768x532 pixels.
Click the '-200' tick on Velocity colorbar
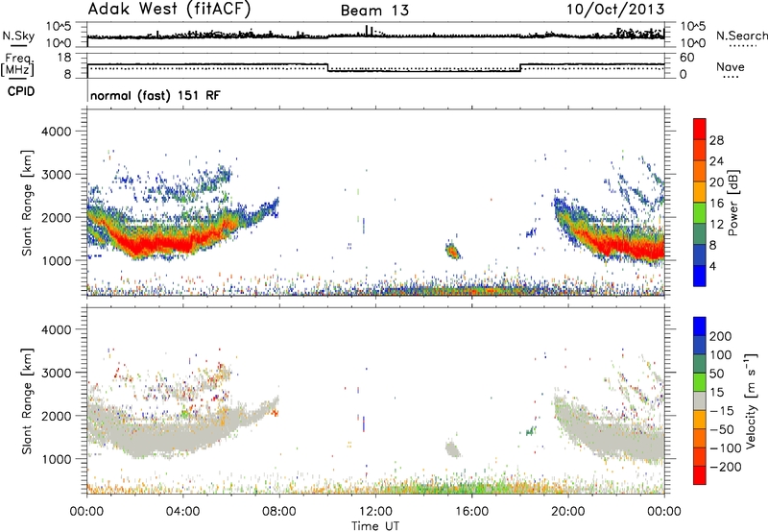click(725, 467)
